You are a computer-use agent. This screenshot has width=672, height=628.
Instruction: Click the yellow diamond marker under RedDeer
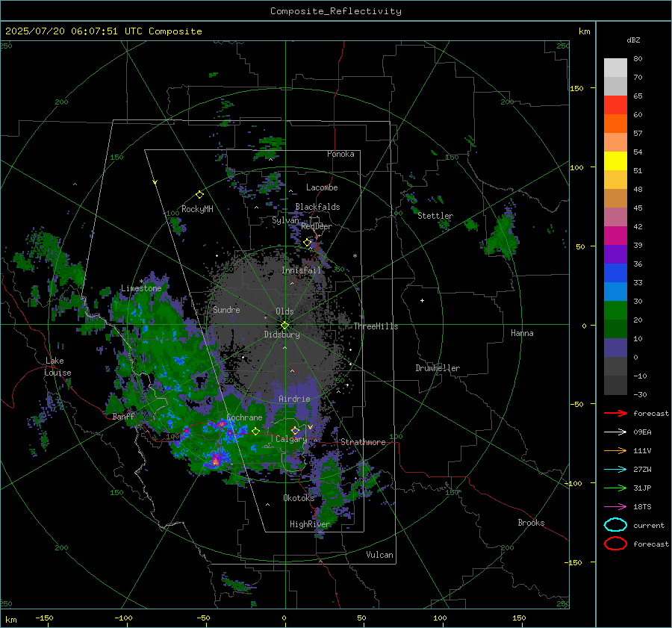tap(307, 243)
